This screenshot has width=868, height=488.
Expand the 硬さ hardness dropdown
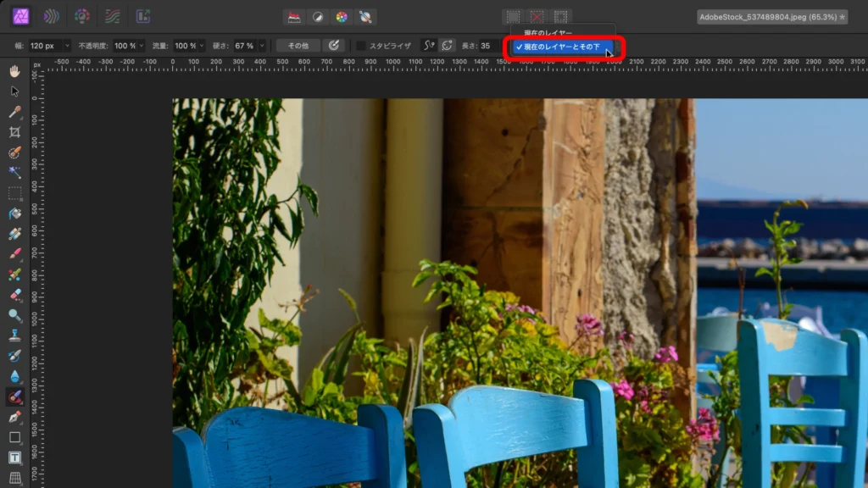coord(261,46)
